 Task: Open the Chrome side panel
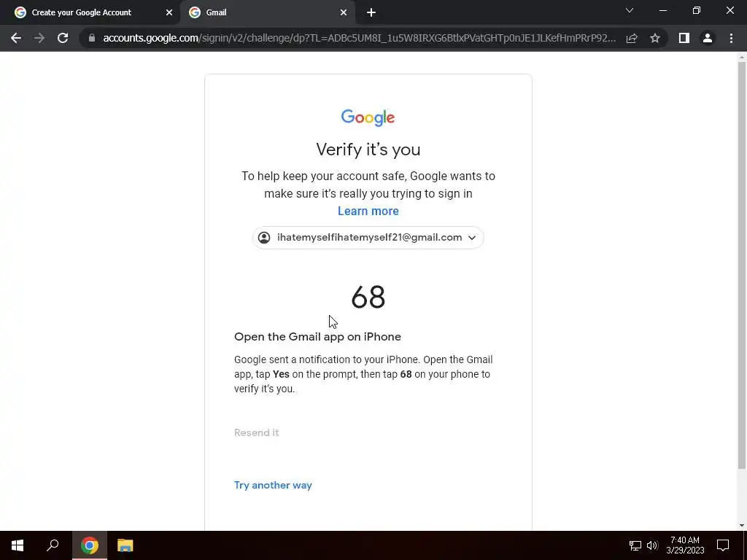click(684, 38)
